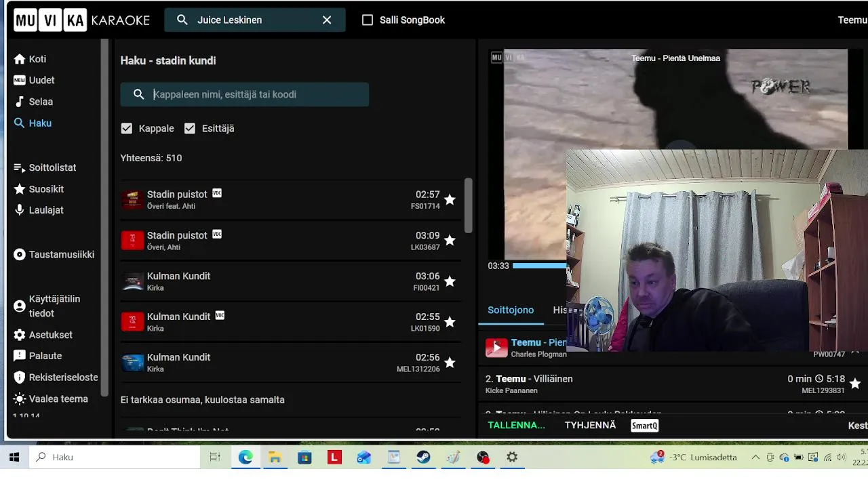
Task: Open Käyttäjätilin tiedot account info
Action: pos(47,306)
